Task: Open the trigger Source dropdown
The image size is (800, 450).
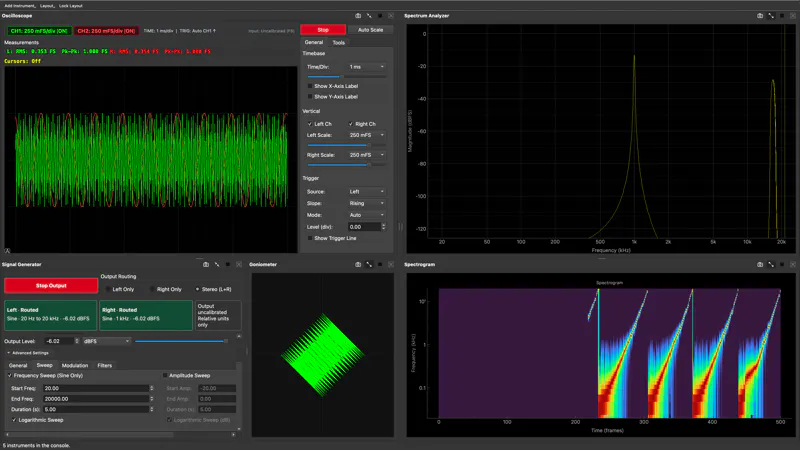Action: (x=366, y=192)
